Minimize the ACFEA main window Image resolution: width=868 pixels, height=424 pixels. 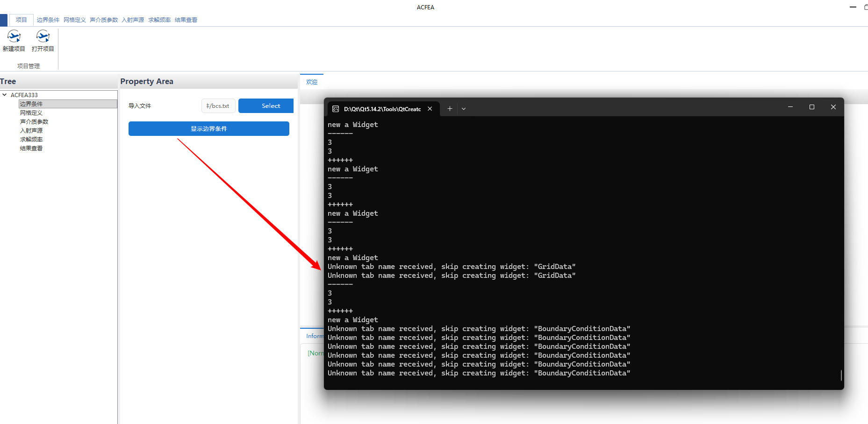tap(853, 7)
